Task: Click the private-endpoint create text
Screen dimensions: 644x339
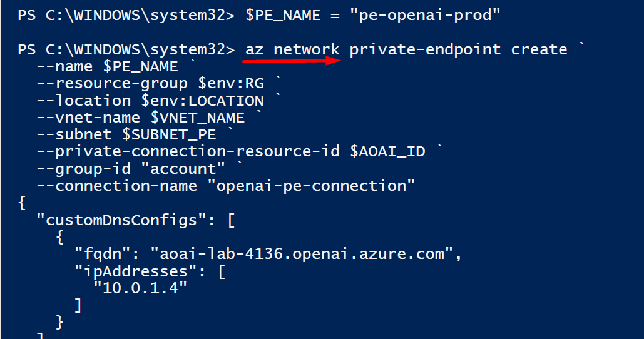Action: coord(458,49)
